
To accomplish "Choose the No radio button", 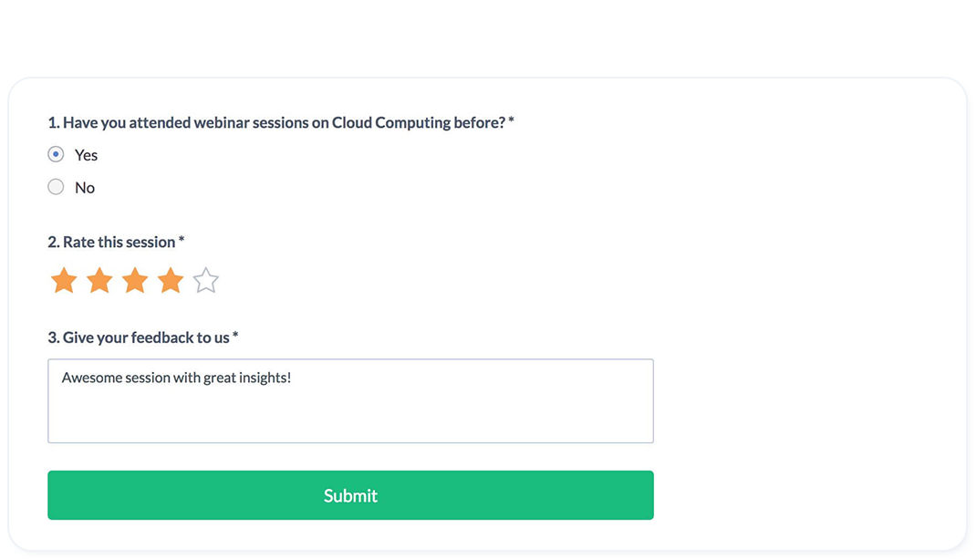I will click(x=57, y=187).
